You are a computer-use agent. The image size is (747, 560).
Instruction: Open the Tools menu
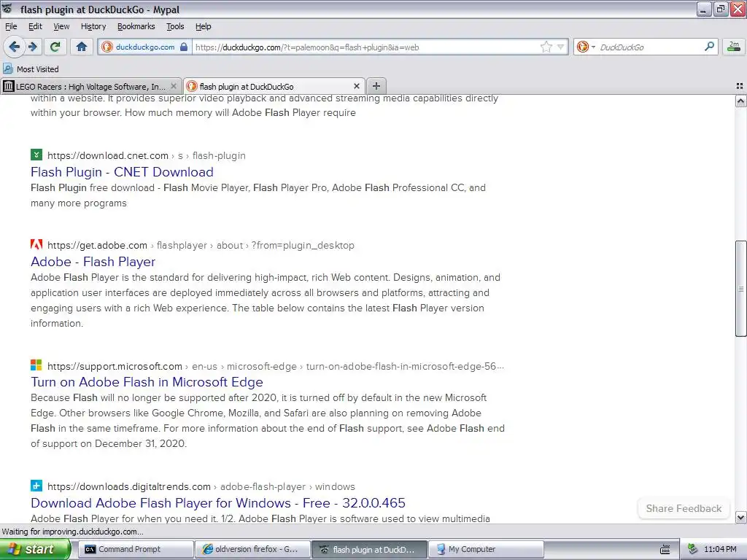click(x=175, y=26)
